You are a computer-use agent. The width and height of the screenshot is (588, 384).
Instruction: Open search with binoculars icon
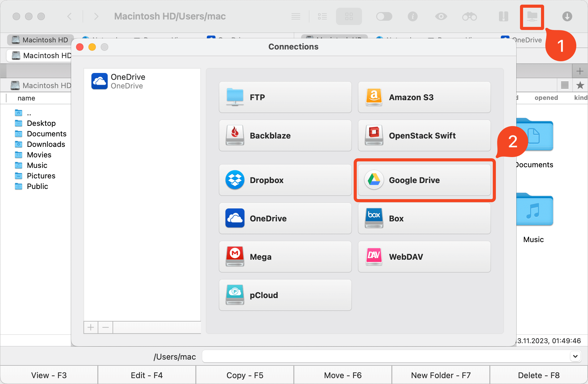coord(470,16)
